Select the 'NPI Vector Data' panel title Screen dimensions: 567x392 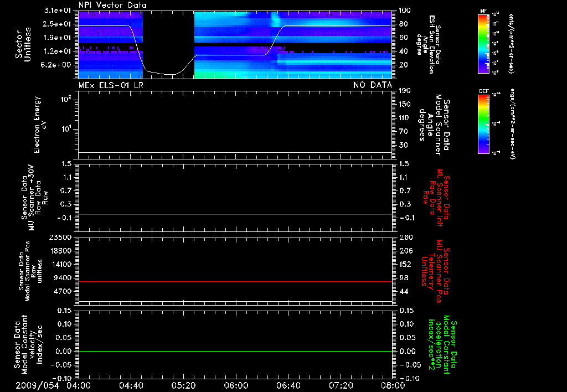112,5
